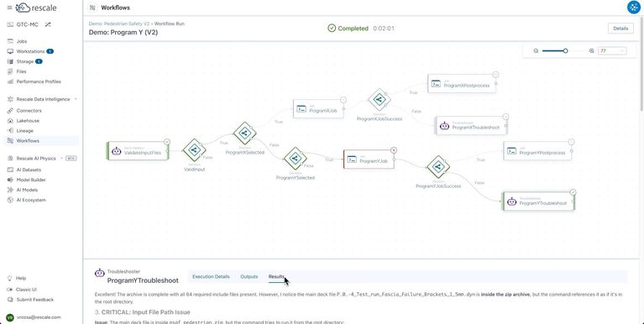This screenshot has height=324, width=644.
Task: Click the ProgramXSelected decision diamond
Action: tap(245, 133)
